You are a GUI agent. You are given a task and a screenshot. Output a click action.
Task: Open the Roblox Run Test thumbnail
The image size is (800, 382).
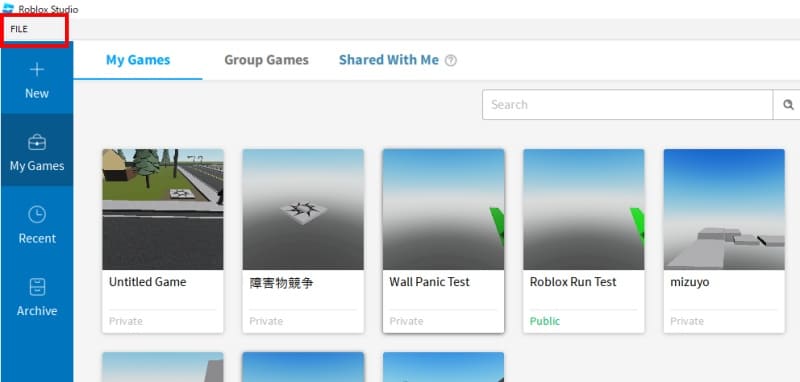[584, 209]
